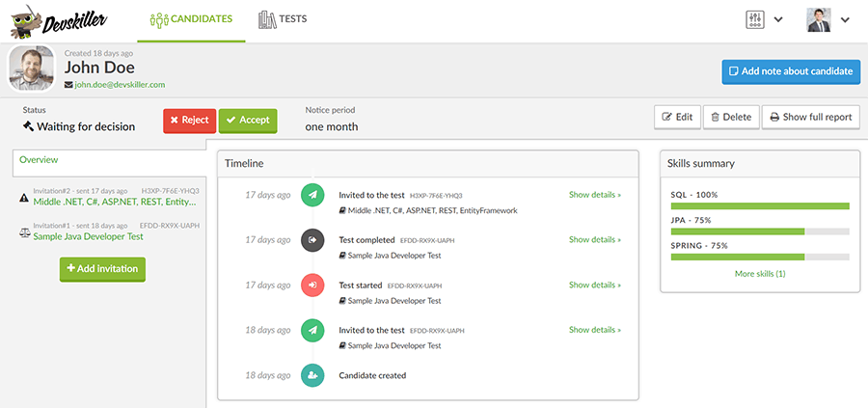The image size is (868, 408).
Task: Click the settings sliders icon in header
Action: click(755, 20)
